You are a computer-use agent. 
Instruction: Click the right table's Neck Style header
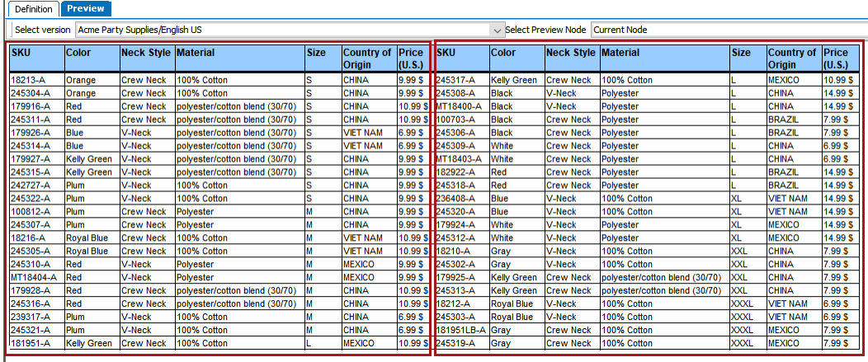[573, 58]
